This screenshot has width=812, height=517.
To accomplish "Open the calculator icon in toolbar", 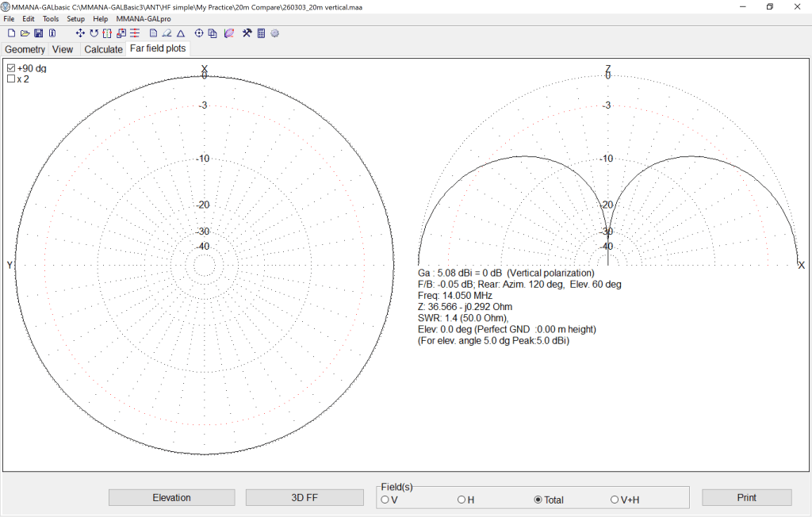I will click(261, 33).
